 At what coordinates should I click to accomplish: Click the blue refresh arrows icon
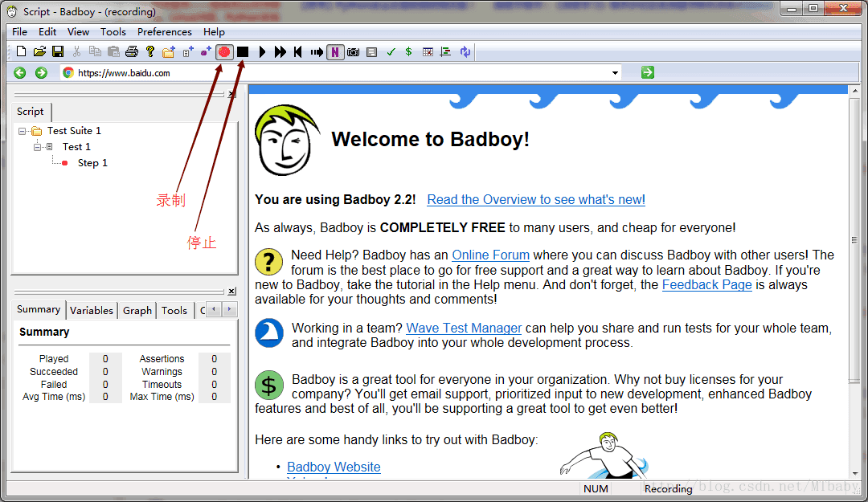click(465, 52)
